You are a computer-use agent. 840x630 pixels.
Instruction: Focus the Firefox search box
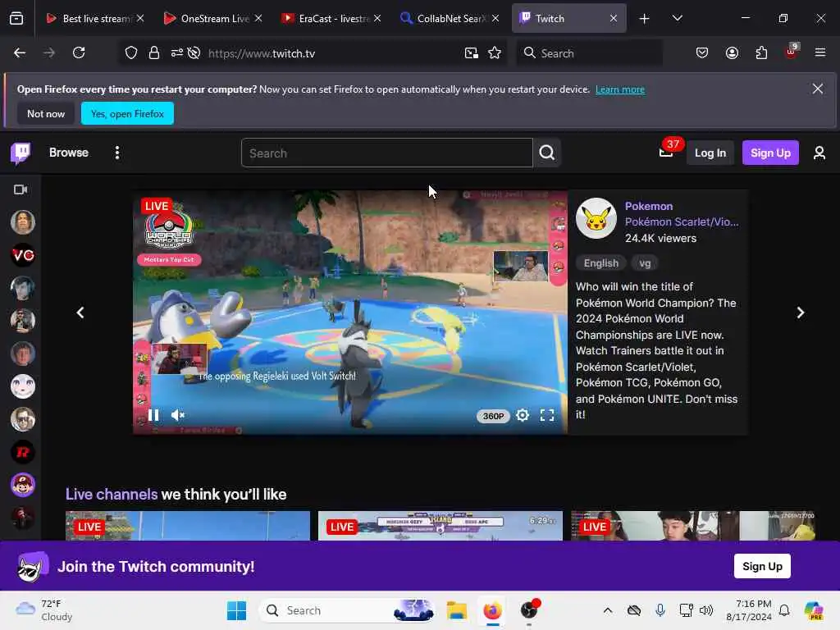(589, 53)
